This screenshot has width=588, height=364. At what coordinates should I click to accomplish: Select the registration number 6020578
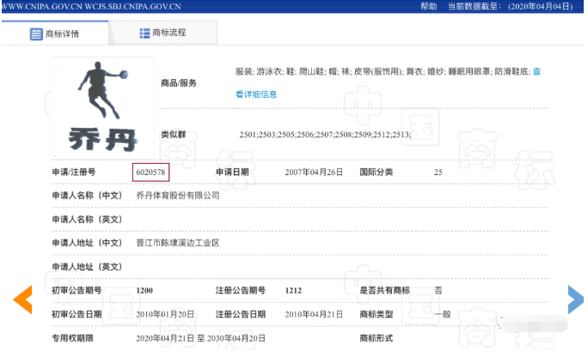(150, 173)
